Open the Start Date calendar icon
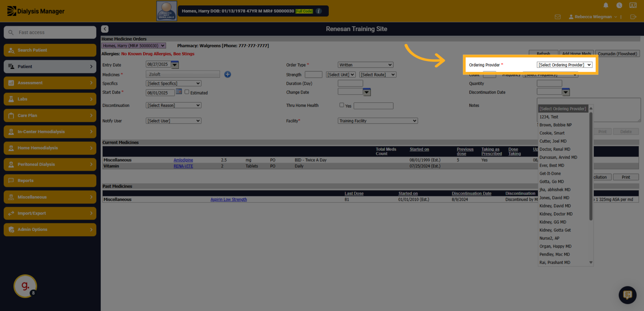644x311 pixels. click(x=179, y=92)
